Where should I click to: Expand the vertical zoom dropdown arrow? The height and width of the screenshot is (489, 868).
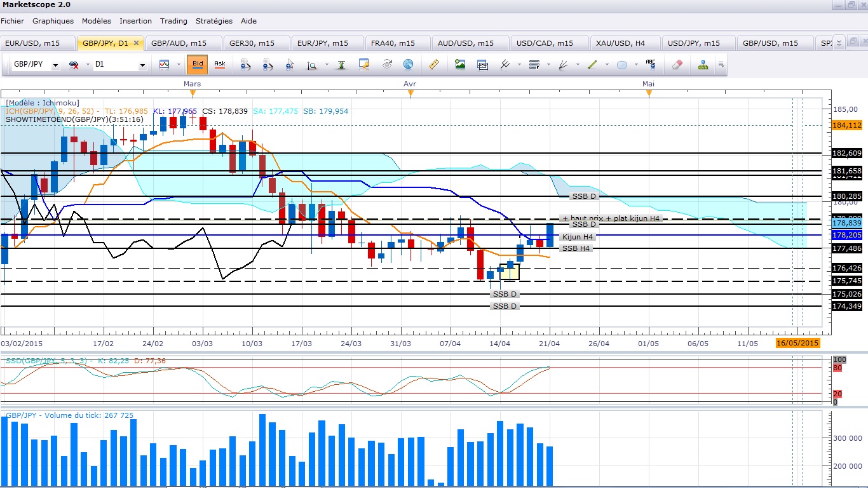327,65
